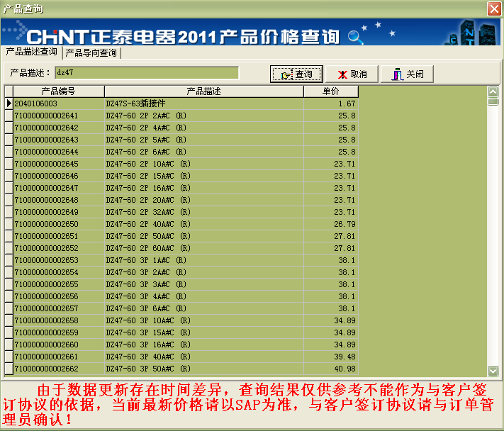The width and height of the screenshot is (504, 431).
Task: Switch to the 产品描述查询 tab
Action: [x=31, y=52]
